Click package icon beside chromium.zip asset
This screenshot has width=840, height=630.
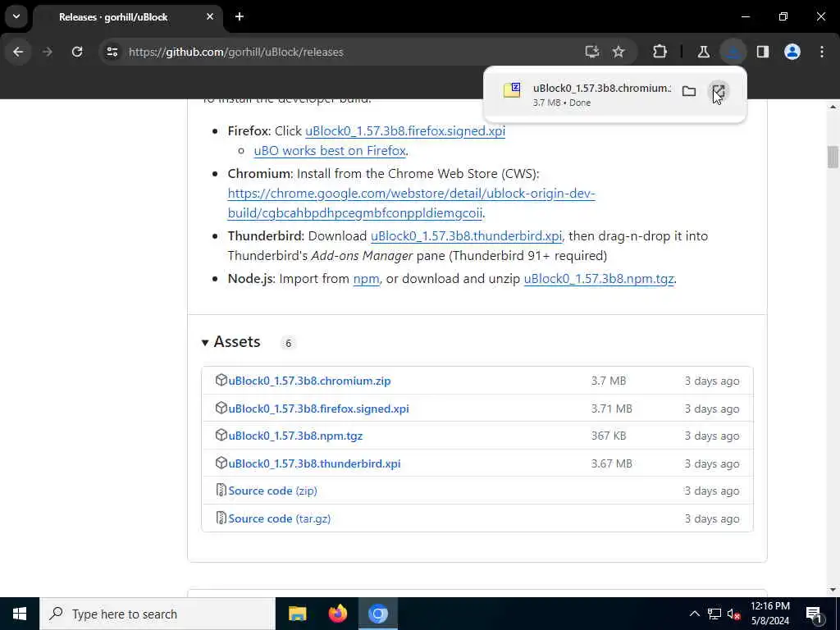point(221,381)
